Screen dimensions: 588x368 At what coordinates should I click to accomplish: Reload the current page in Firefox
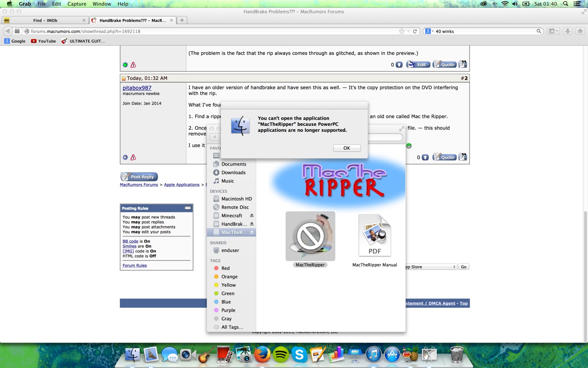click(x=415, y=31)
